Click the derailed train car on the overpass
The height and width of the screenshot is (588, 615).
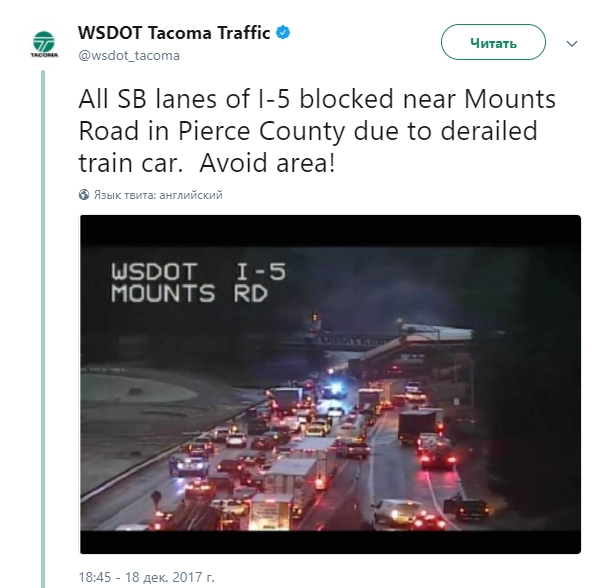[435, 333]
